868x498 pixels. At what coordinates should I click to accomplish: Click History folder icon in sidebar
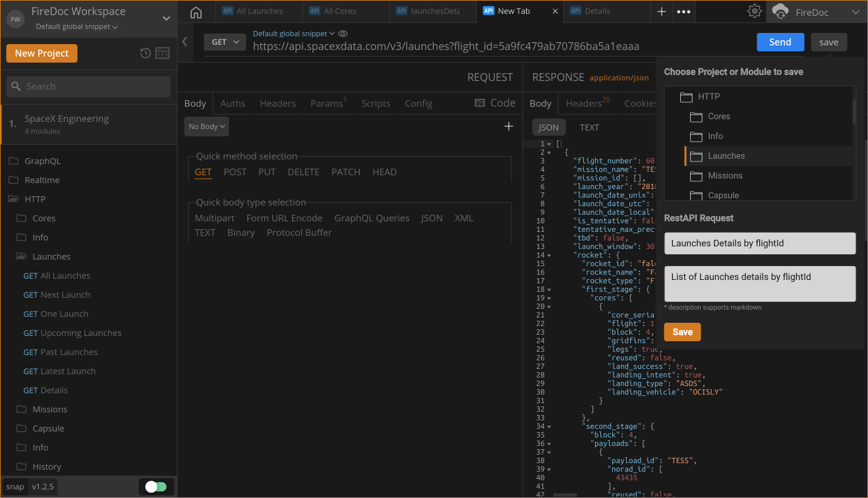tap(21, 466)
